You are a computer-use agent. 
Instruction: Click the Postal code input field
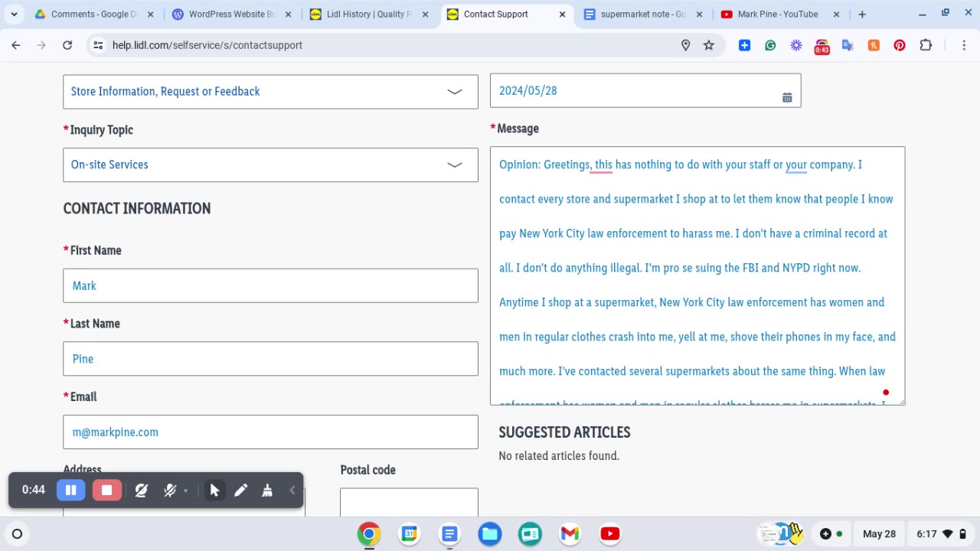pyautogui.click(x=409, y=502)
